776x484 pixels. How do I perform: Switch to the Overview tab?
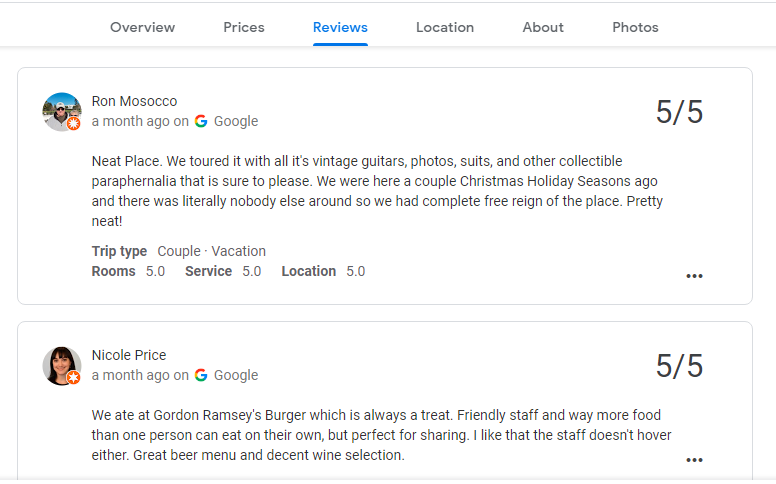[142, 27]
